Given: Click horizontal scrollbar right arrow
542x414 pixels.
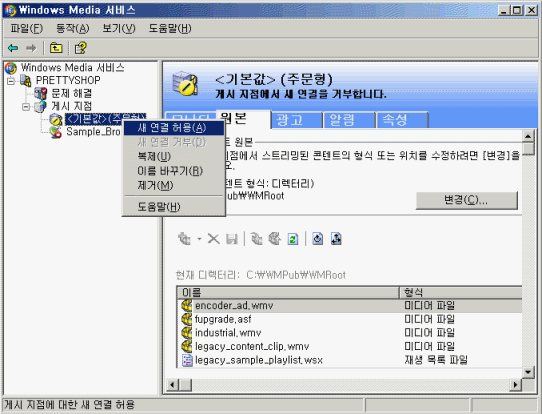Looking at the screenshot, I should pyautogui.click(x=516, y=385).
